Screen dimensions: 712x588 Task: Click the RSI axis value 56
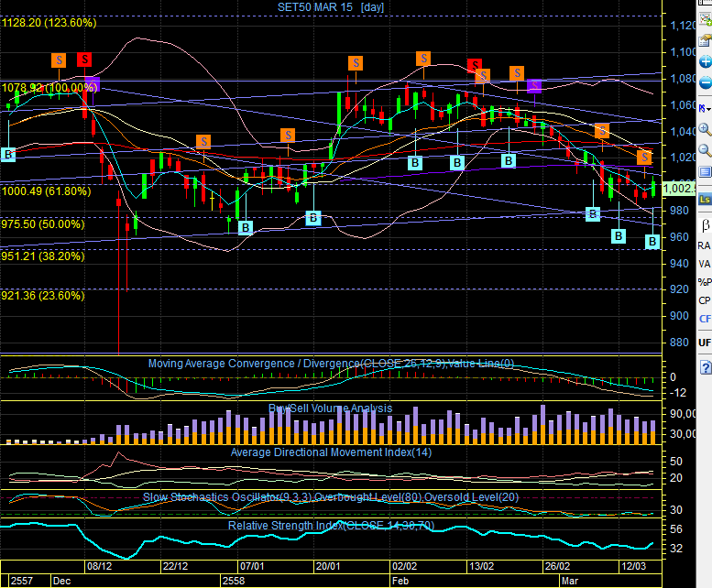pyautogui.click(x=676, y=529)
